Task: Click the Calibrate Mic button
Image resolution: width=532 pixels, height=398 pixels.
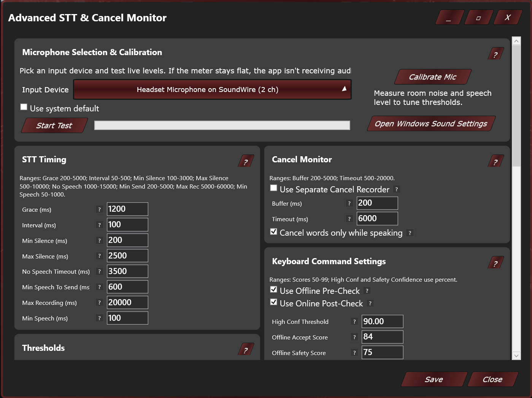Action: 433,77
